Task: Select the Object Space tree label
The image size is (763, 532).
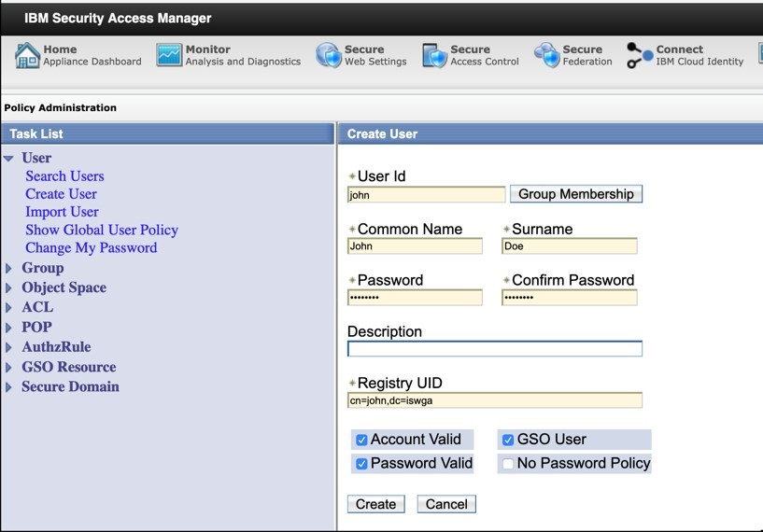Action: tap(64, 287)
